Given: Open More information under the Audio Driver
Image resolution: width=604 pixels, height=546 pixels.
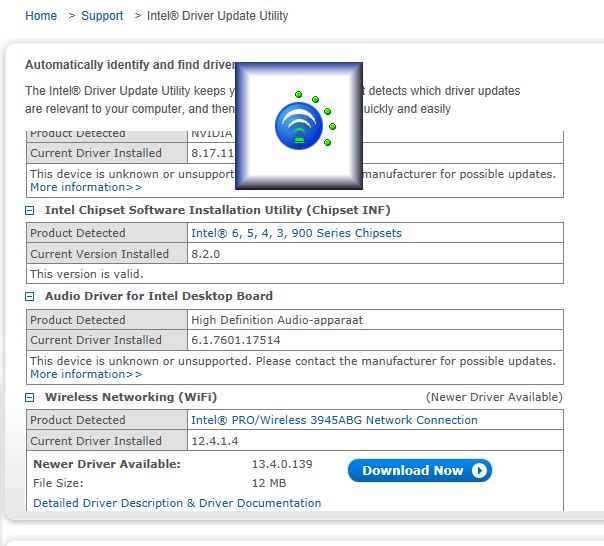Looking at the screenshot, I should click(x=86, y=374).
